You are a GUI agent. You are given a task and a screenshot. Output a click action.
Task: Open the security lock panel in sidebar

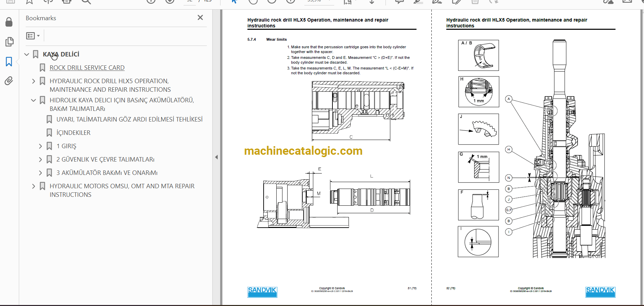point(9,22)
